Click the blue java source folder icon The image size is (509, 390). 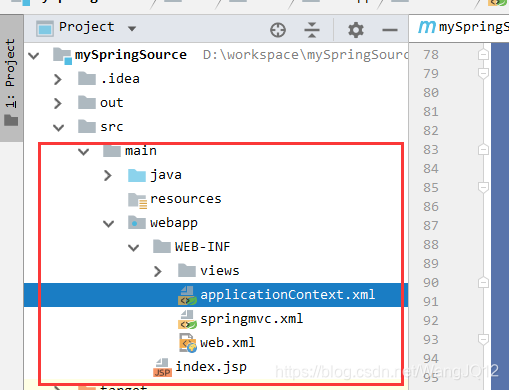pos(137,175)
